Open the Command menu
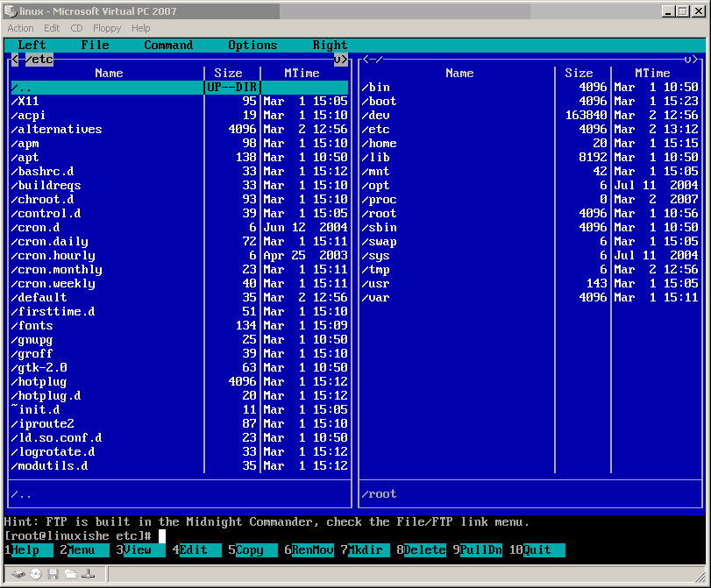 [168, 45]
